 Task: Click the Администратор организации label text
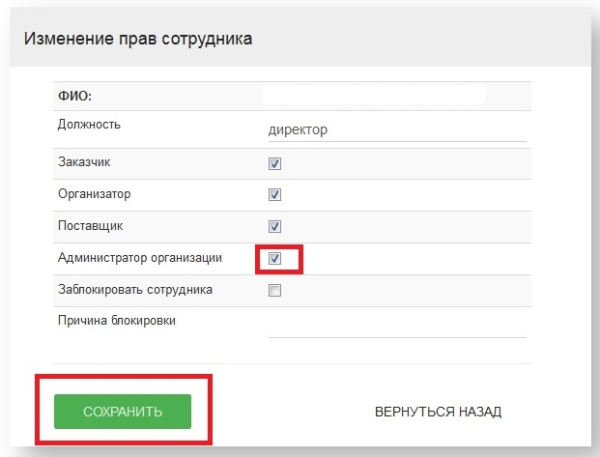click(140, 257)
